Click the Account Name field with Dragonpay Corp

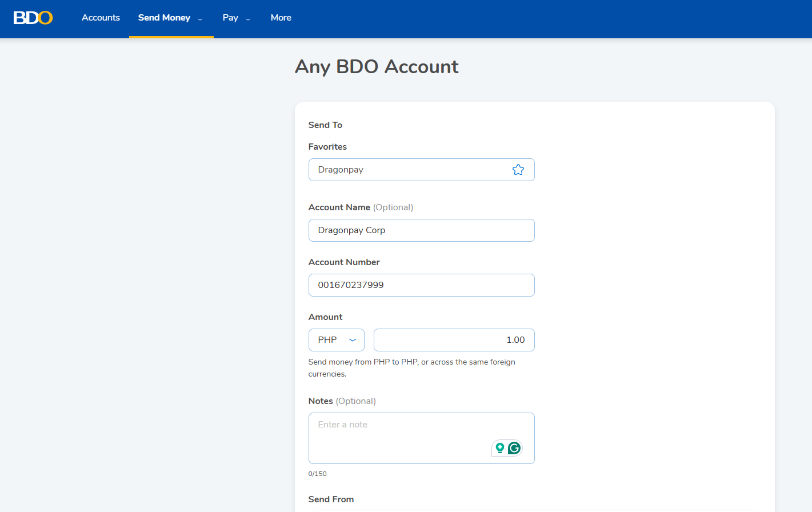pos(422,230)
